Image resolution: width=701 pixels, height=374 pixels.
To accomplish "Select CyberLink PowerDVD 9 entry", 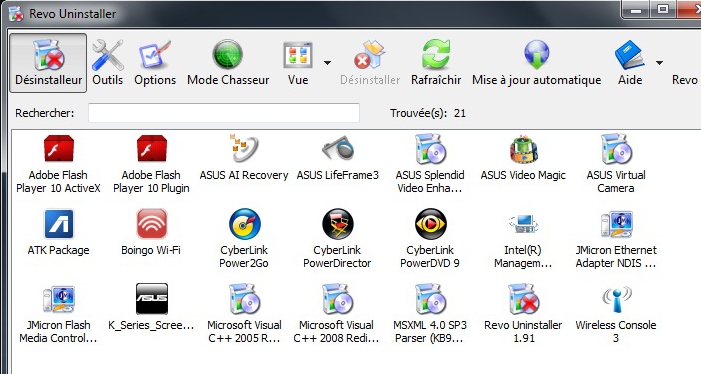I will click(x=430, y=239).
